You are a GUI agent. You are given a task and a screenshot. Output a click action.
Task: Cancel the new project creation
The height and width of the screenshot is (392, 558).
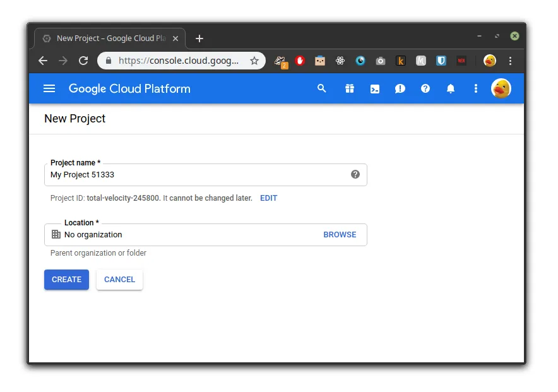[x=119, y=280]
